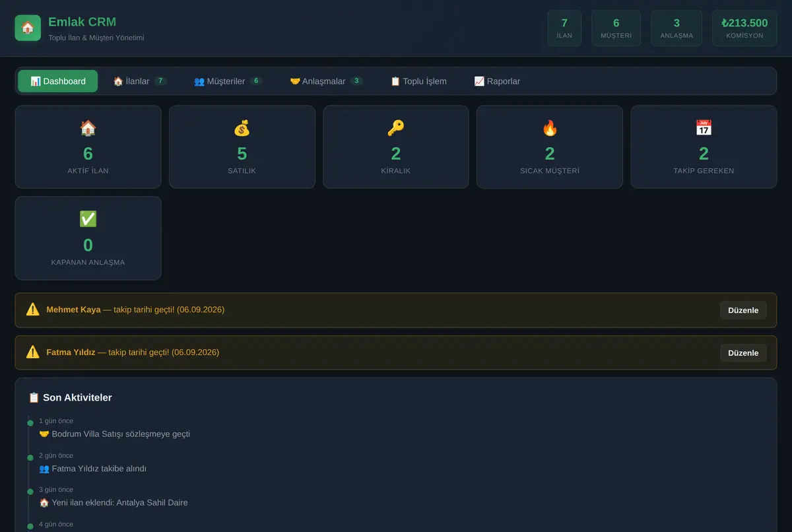The width and height of the screenshot is (792, 532).
Task: Click the '2 gün önce' timestamp
Action: click(56, 455)
